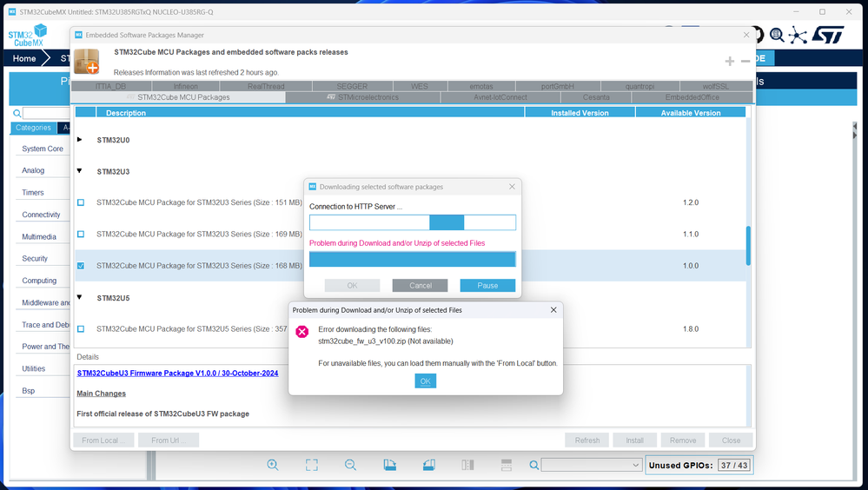
Task: Switch to wolfSSL tab
Action: coord(716,86)
